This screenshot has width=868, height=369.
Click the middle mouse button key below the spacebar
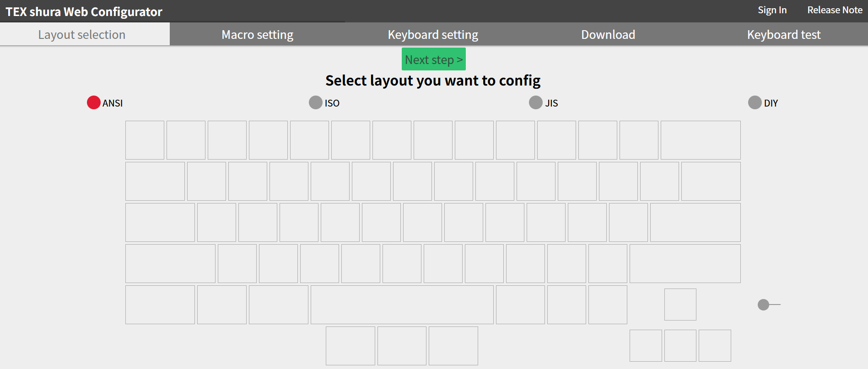tap(402, 346)
